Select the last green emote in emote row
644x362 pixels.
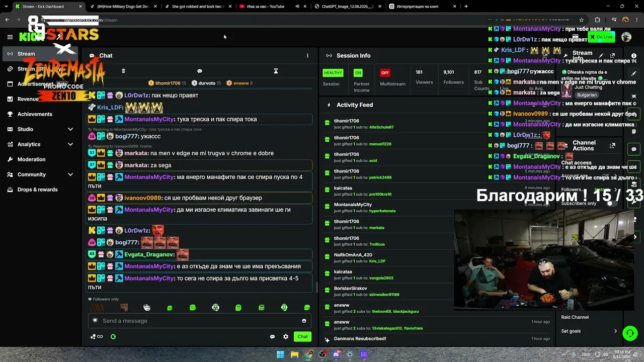[307, 307]
